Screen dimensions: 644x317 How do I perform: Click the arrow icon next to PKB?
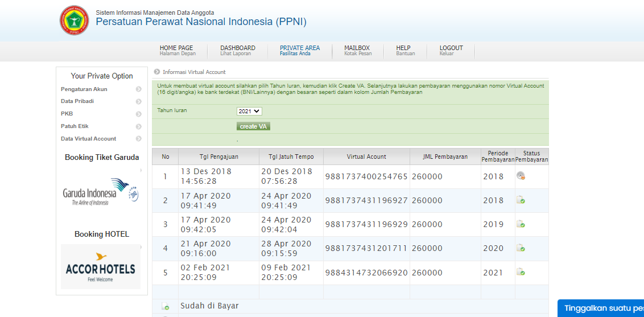click(139, 114)
